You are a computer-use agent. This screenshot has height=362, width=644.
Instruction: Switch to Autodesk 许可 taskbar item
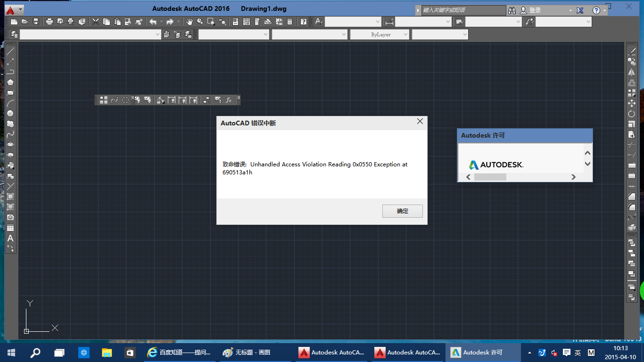point(483,353)
